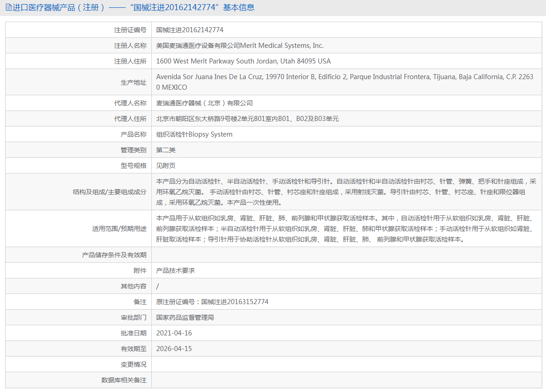Click the 代理人住所 label
The image size is (546, 392).
tap(130, 119)
